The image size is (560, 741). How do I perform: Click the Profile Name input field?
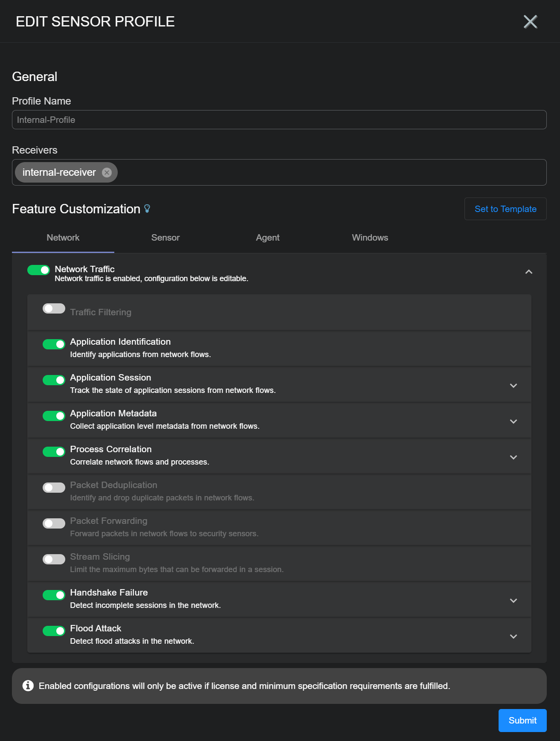click(279, 120)
